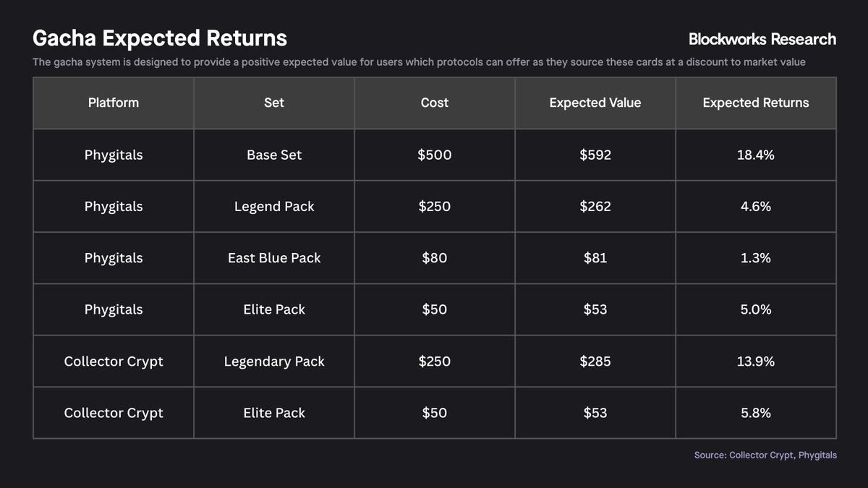868x488 pixels.
Task: Click the Legend Pack cell
Action: point(274,206)
